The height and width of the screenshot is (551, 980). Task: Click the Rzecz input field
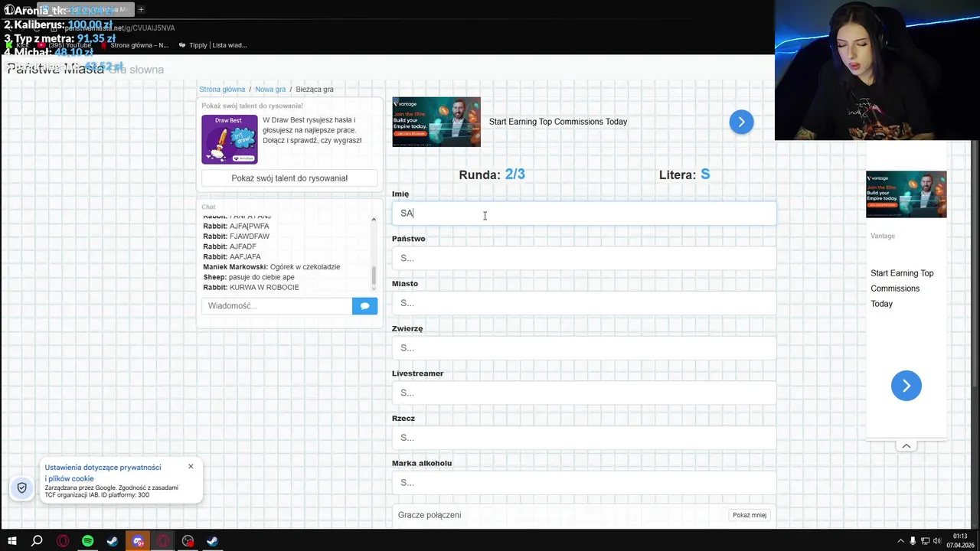584,438
